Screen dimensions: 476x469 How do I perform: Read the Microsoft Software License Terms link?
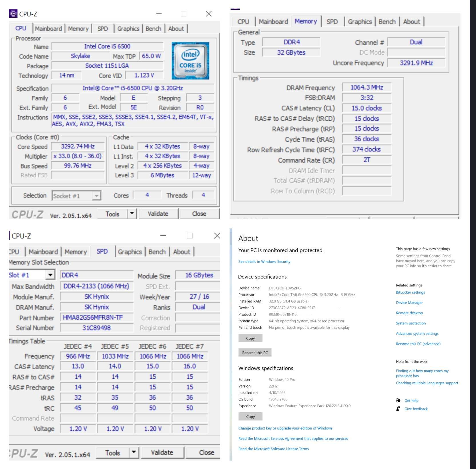point(274,449)
